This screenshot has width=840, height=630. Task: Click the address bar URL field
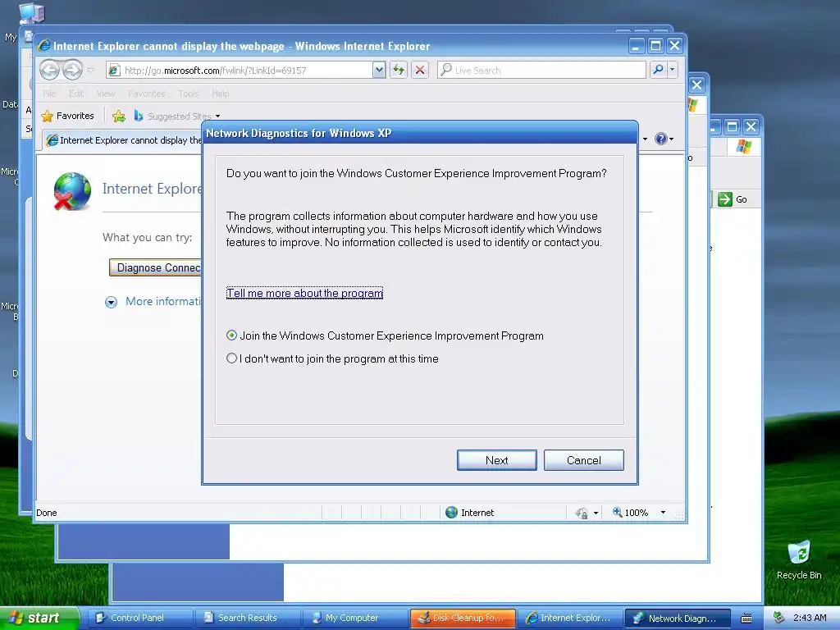coord(246,71)
